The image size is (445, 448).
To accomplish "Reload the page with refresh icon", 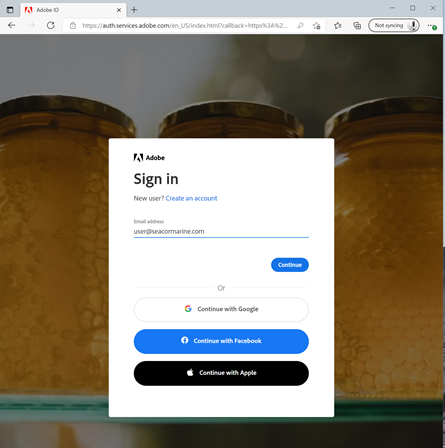I will 51,25.
